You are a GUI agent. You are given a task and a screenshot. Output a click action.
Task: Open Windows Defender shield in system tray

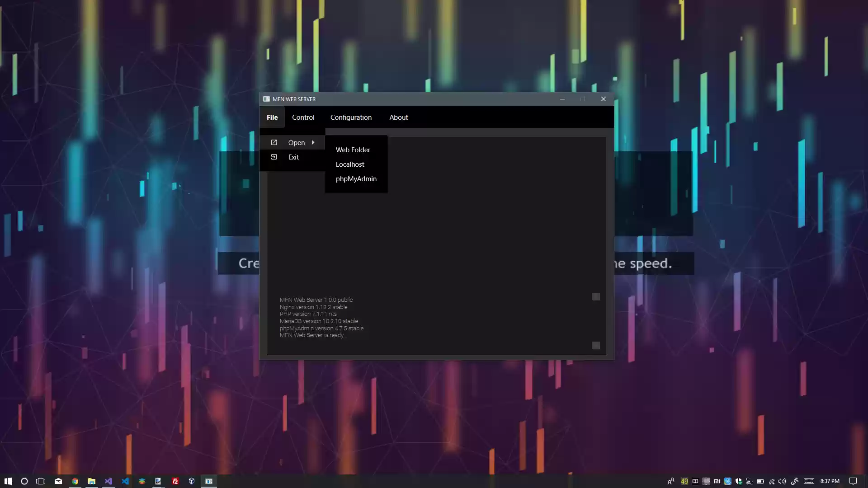[x=739, y=481]
